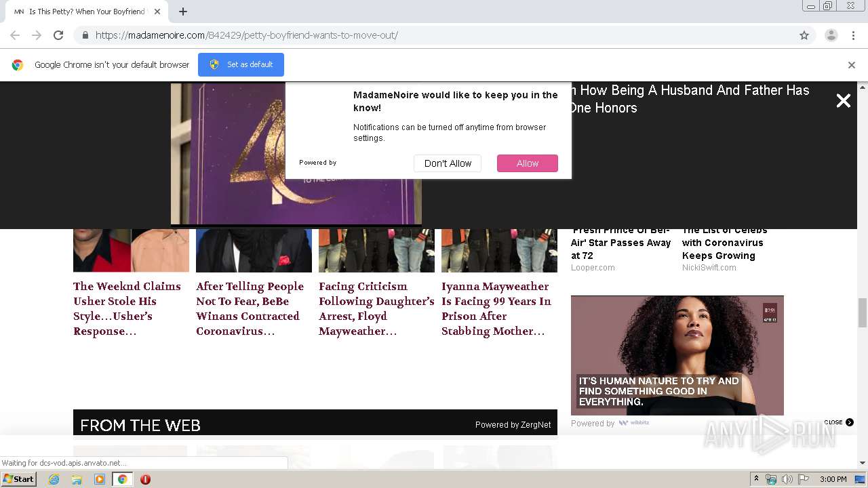
Task: Click The Weeknd article thumbnail image
Action: (x=131, y=250)
